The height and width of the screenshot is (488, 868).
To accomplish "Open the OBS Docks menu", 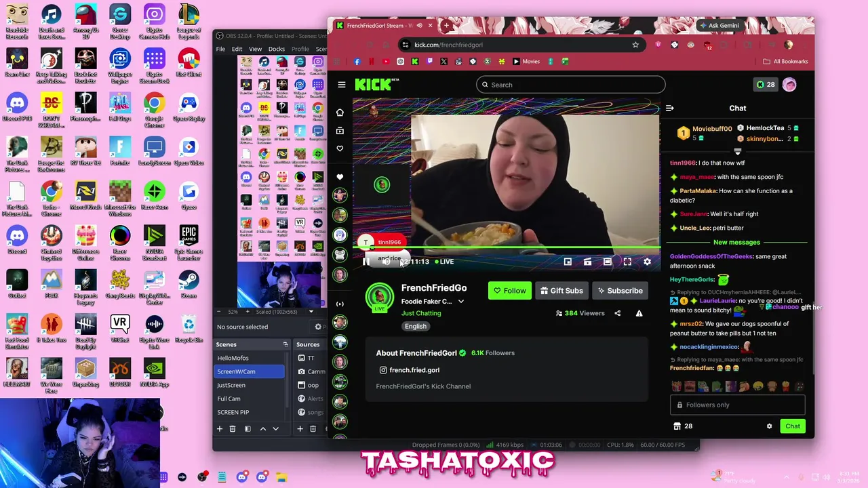I will 277,49.
